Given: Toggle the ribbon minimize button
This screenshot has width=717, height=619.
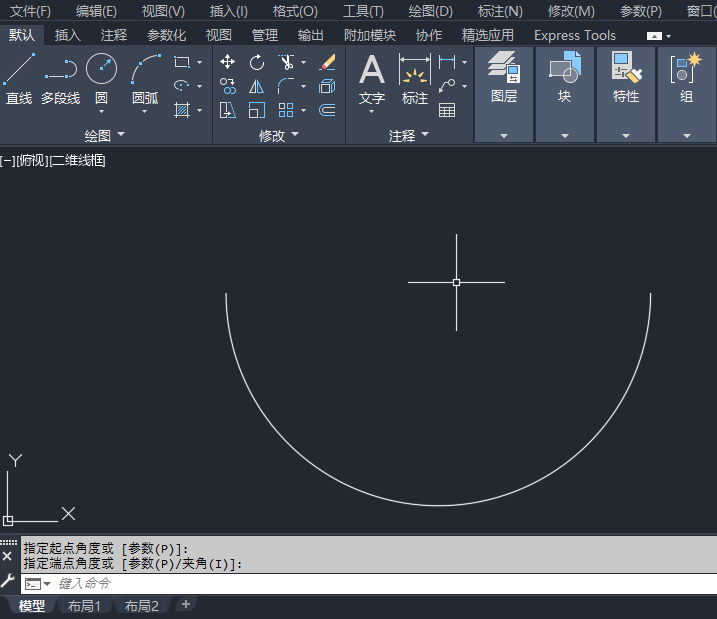Looking at the screenshot, I should pyautogui.click(x=654, y=36).
